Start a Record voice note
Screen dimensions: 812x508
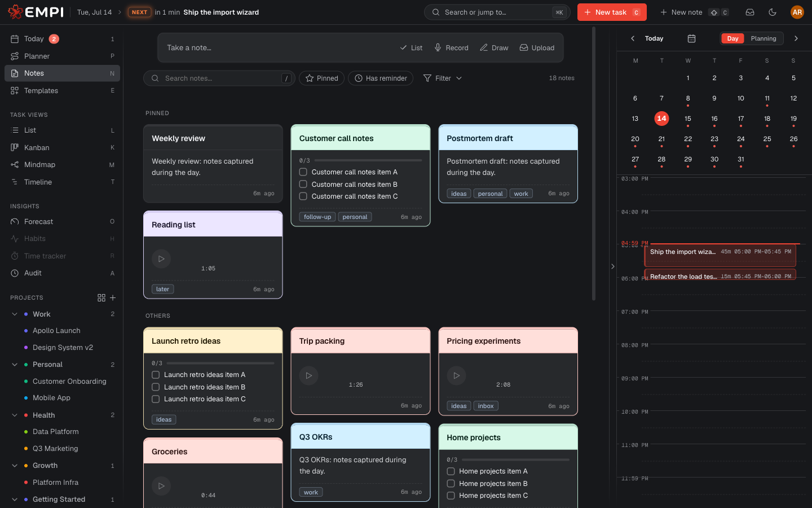click(x=451, y=48)
